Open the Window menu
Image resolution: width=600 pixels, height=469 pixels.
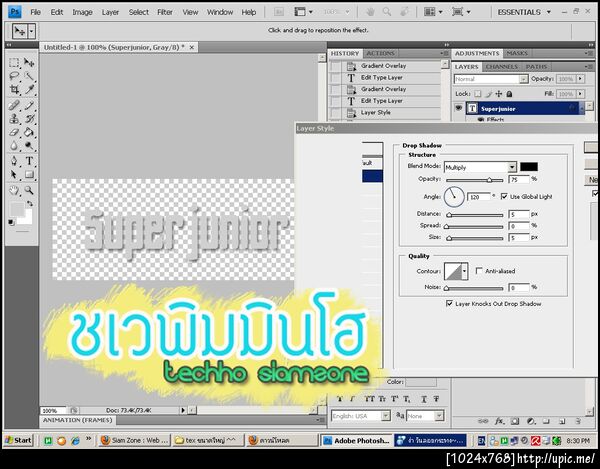pos(220,12)
